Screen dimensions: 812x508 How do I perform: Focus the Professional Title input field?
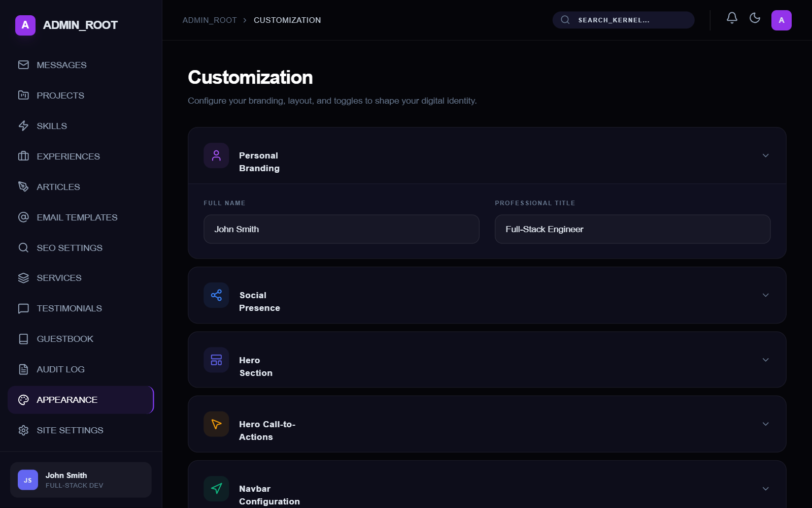[x=633, y=229]
